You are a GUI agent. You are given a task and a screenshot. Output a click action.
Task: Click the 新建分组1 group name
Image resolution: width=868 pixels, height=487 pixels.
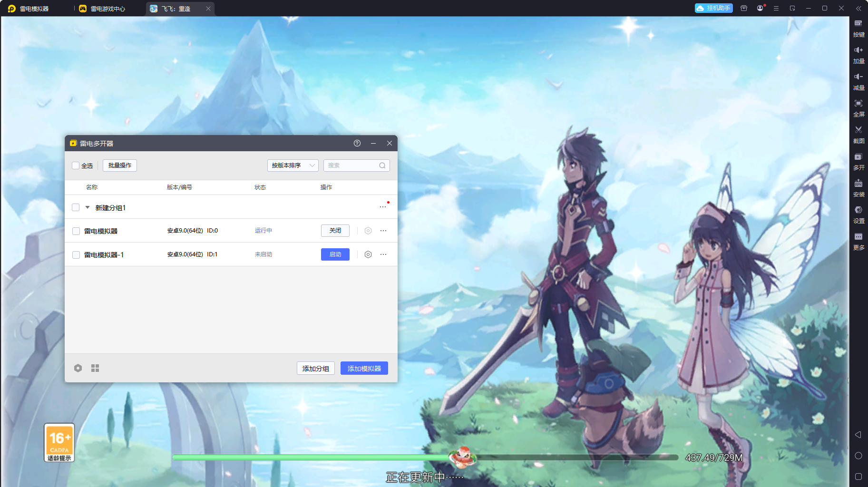pos(111,208)
